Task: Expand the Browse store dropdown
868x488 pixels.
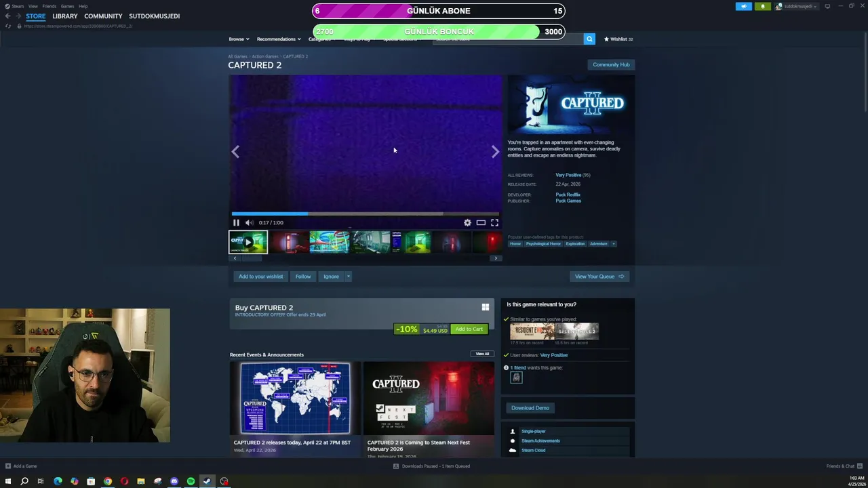Action: pyautogui.click(x=239, y=39)
